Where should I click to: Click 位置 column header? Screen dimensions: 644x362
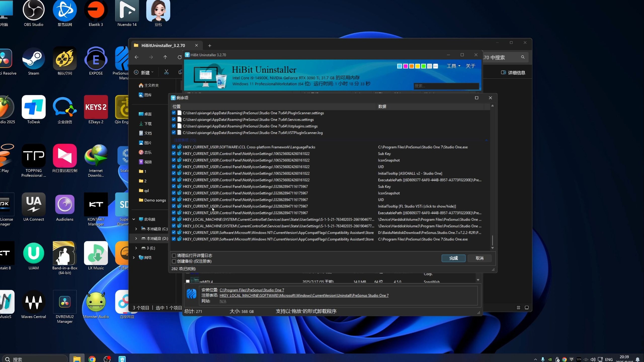click(273, 107)
